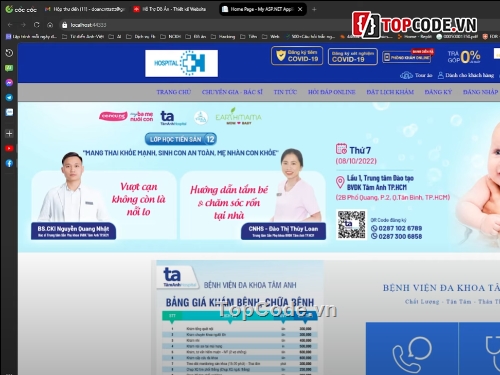Open the Dịch vụ bookmark folder
The width and height of the screenshot is (500, 375).
click(x=141, y=37)
